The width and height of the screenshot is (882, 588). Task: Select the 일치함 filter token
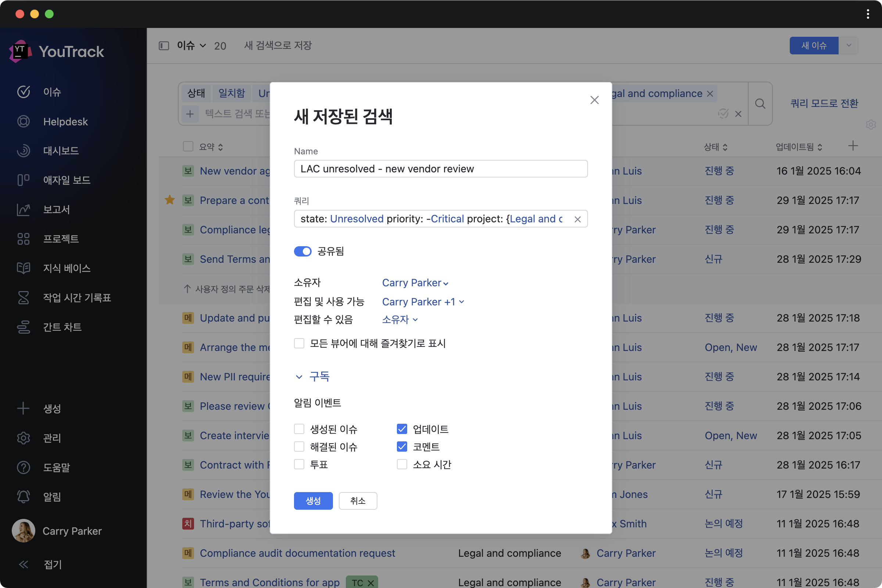point(231,93)
